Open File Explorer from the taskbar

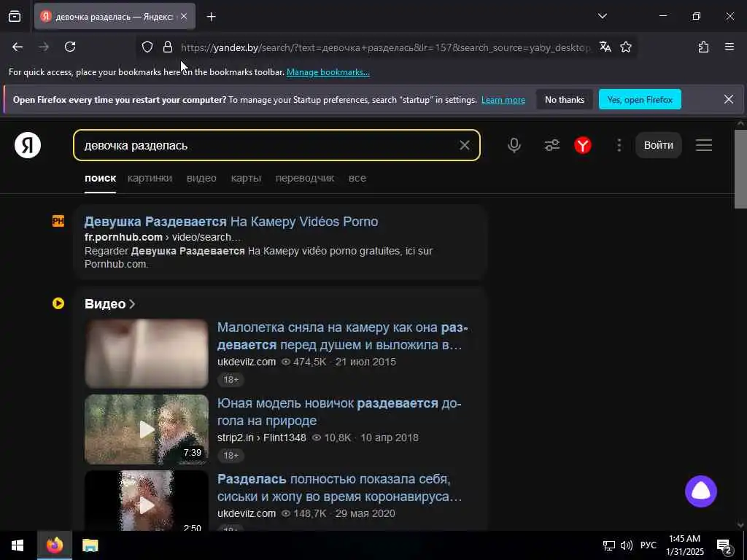point(90,545)
